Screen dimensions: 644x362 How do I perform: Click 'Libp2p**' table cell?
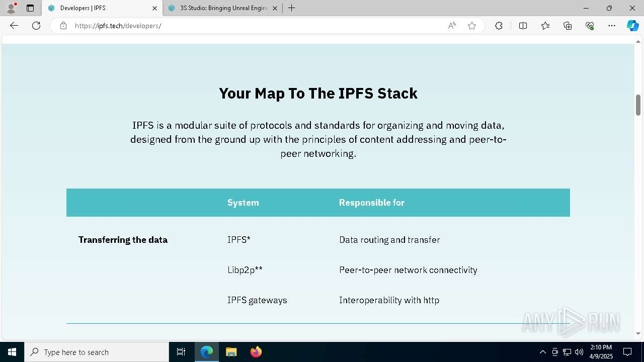click(x=245, y=270)
